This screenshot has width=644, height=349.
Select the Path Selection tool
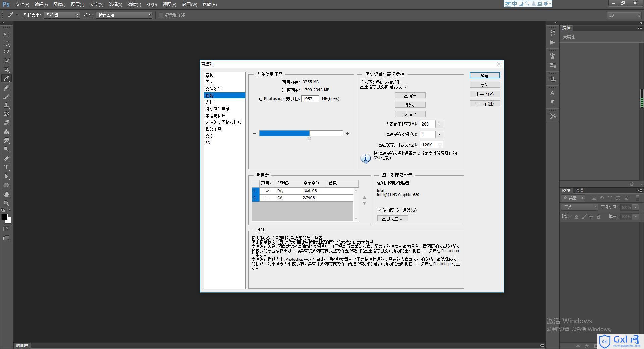[6, 176]
